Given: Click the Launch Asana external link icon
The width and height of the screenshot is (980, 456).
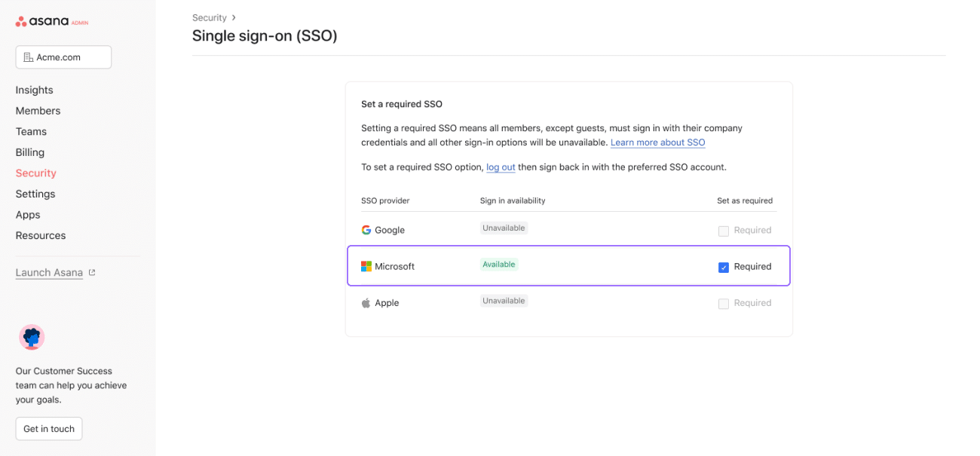Looking at the screenshot, I should point(92,273).
